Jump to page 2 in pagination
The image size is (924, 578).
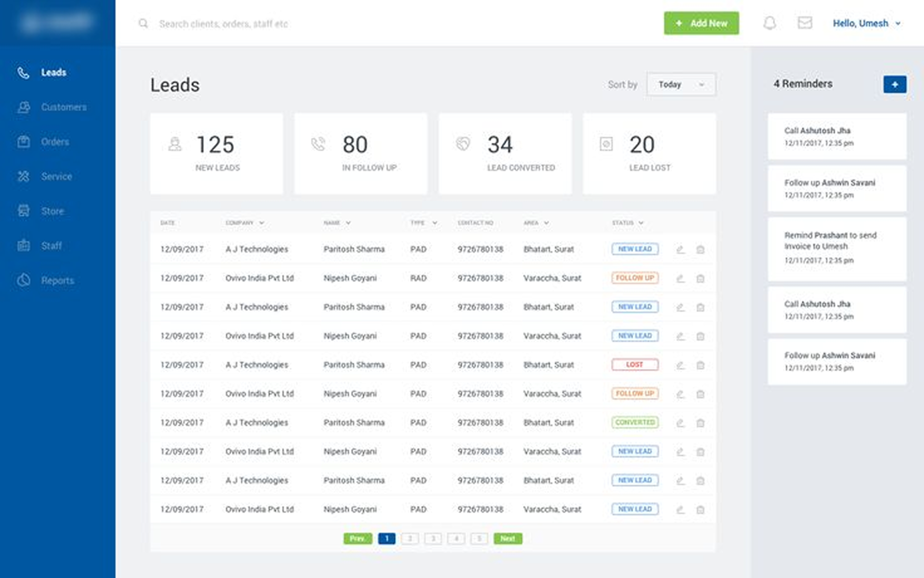[410, 539]
